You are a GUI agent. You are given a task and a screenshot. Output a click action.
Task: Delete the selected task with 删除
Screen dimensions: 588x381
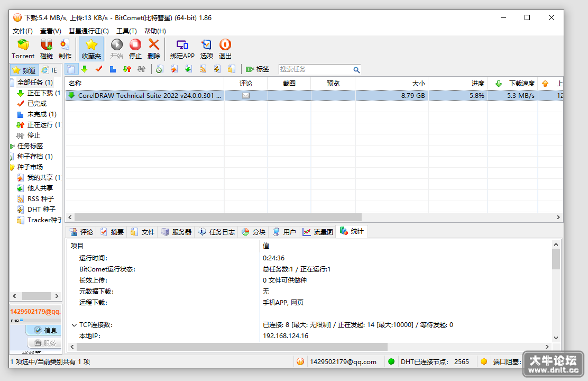pos(154,49)
